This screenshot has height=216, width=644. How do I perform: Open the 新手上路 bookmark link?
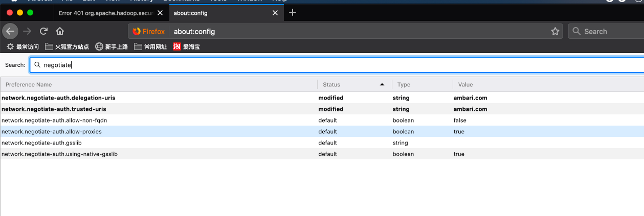point(112,47)
